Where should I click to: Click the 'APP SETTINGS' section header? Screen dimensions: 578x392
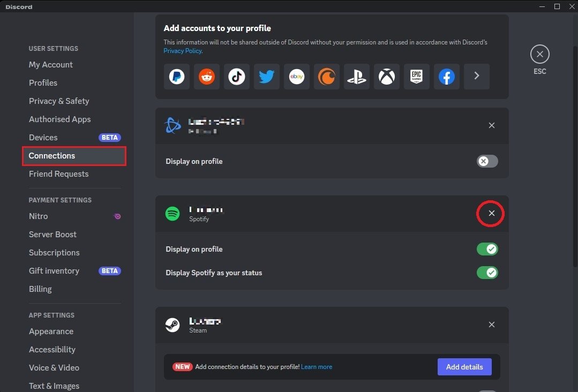point(51,315)
